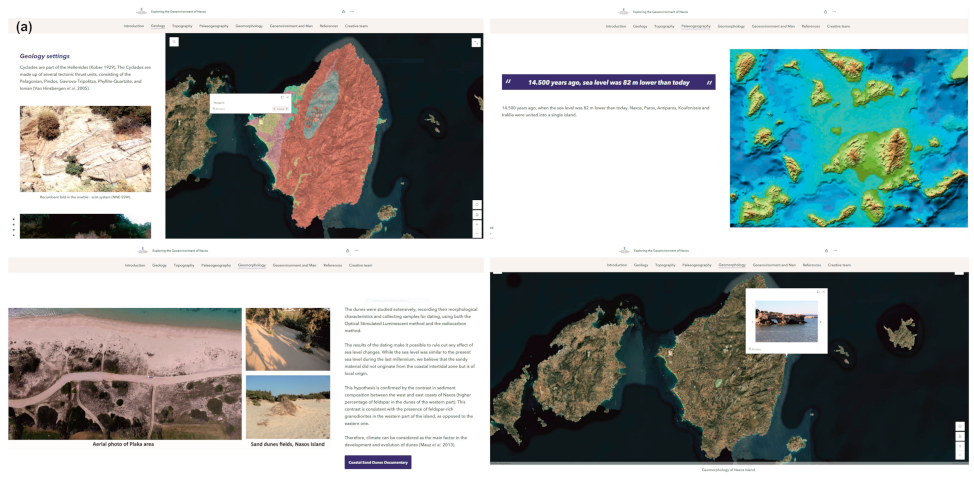
Task: Share story from sand dunes screen header
Action: [347, 250]
